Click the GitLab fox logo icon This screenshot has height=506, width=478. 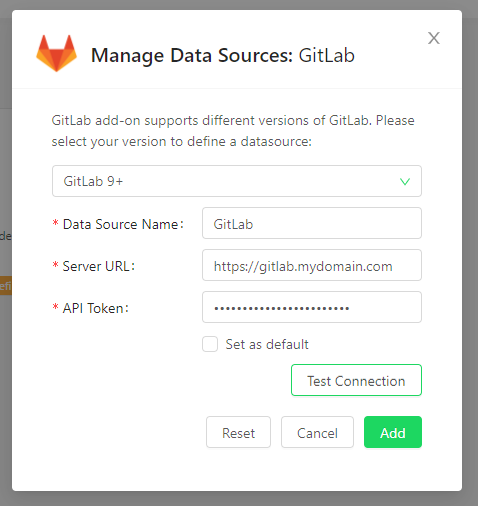click(x=56, y=53)
